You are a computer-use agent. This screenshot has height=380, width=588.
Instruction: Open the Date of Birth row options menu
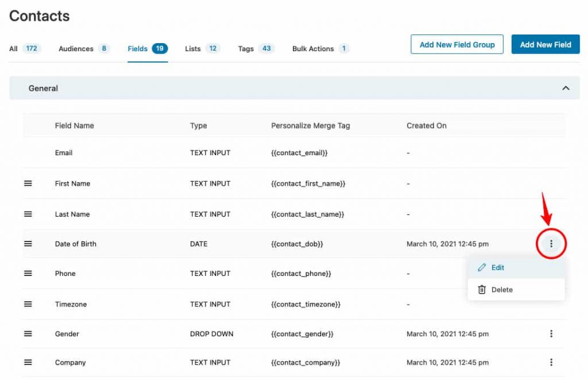[x=551, y=244]
